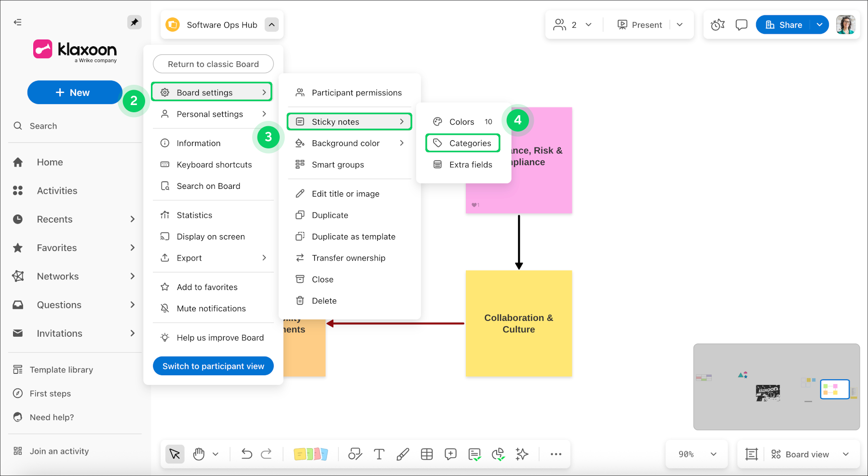Click the blue Share button
This screenshot has width=868, height=476.
coord(784,25)
